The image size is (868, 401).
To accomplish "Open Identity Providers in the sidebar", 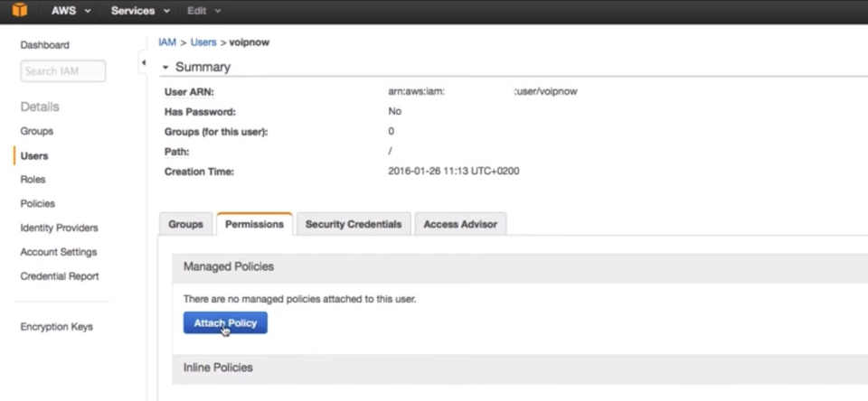I will pos(59,228).
